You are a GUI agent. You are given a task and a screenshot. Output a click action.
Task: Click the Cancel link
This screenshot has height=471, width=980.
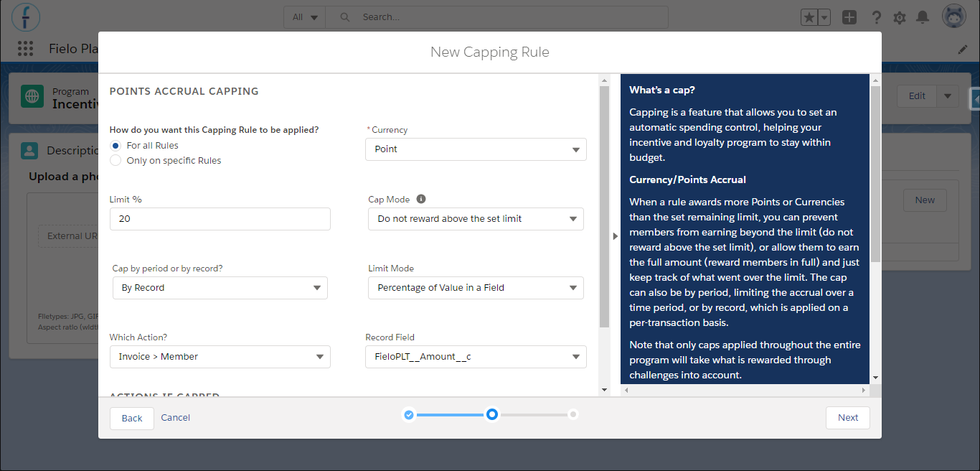(176, 417)
